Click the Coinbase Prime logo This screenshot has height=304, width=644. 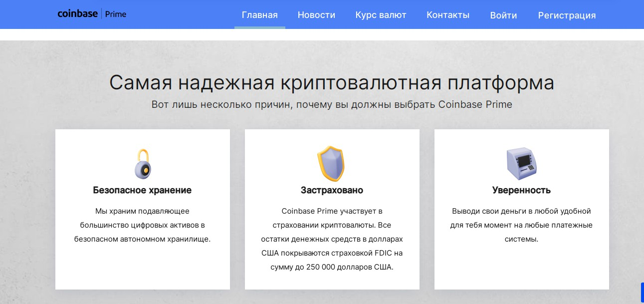pos(91,14)
